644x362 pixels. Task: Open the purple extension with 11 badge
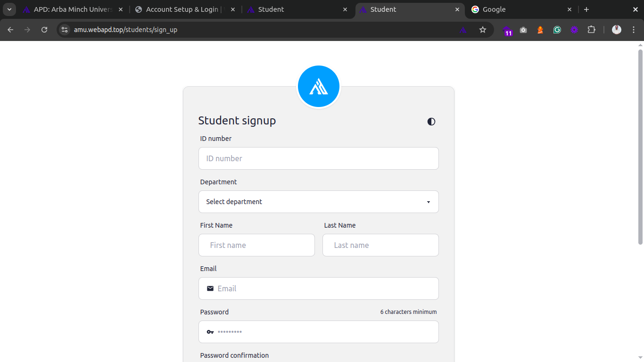(x=507, y=31)
